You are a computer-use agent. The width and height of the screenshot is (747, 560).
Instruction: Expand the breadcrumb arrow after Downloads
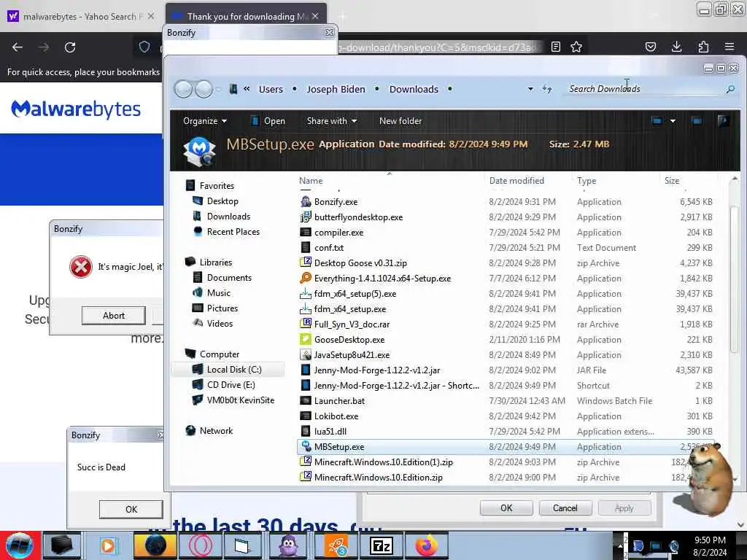click(449, 89)
